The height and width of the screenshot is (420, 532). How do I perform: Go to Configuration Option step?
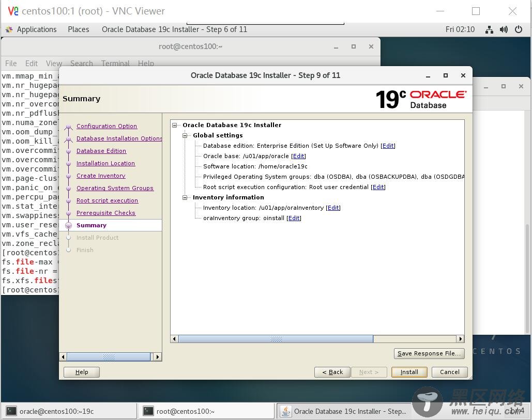(x=107, y=126)
